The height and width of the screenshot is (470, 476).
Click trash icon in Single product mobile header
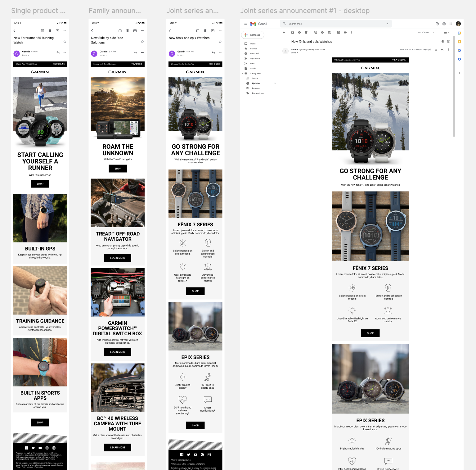point(50,31)
